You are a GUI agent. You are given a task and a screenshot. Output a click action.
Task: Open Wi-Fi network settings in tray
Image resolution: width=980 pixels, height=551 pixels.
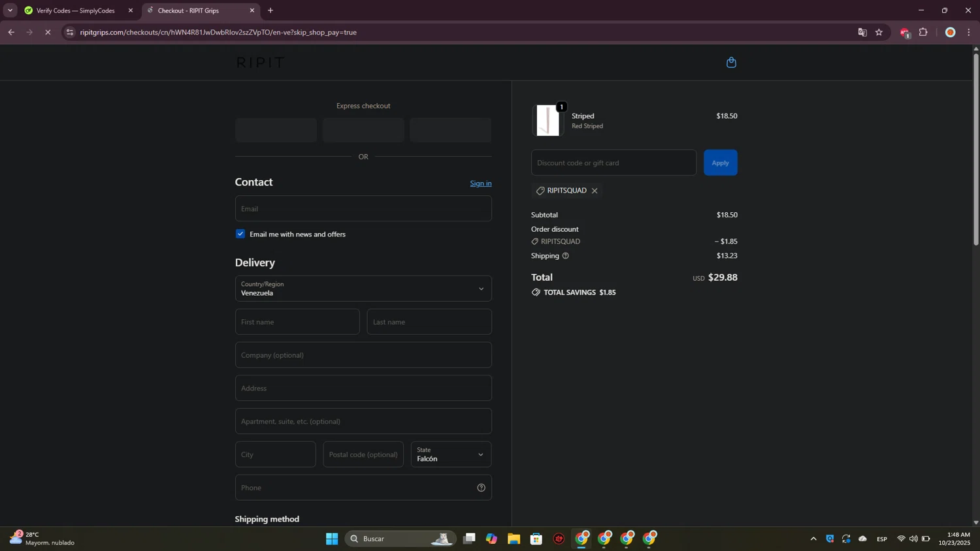pyautogui.click(x=901, y=539)
